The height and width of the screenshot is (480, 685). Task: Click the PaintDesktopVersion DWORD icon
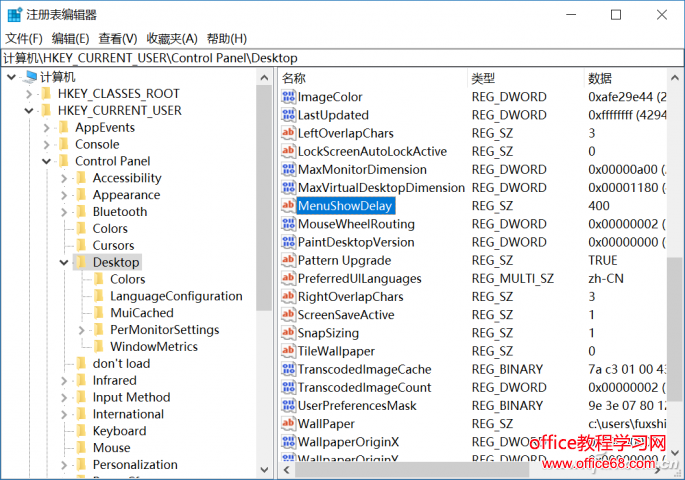point(288,242)
